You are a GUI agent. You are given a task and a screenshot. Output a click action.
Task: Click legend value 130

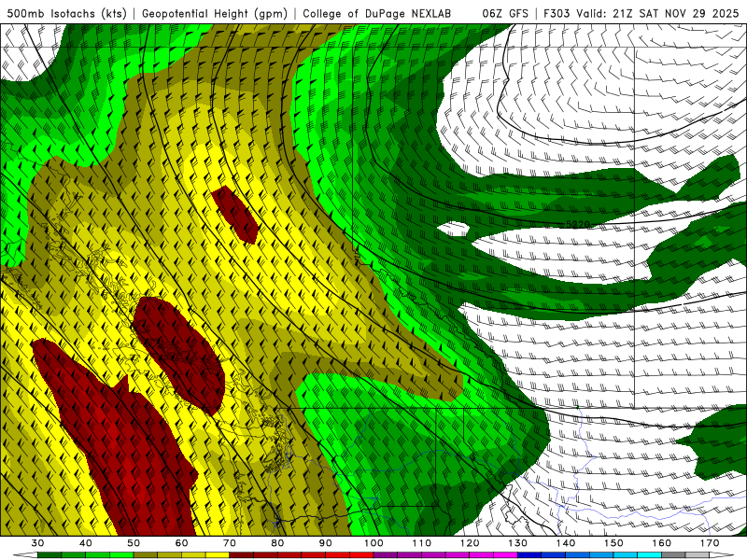517,543
